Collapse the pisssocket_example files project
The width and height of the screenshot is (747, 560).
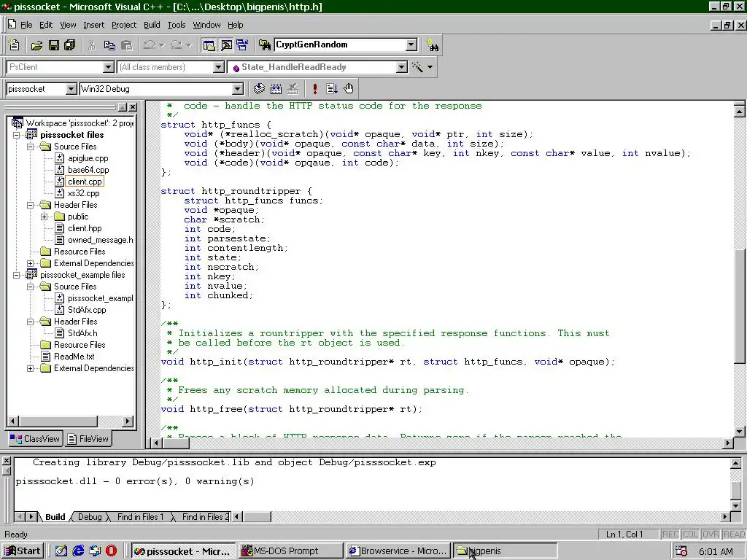[17, 275]
